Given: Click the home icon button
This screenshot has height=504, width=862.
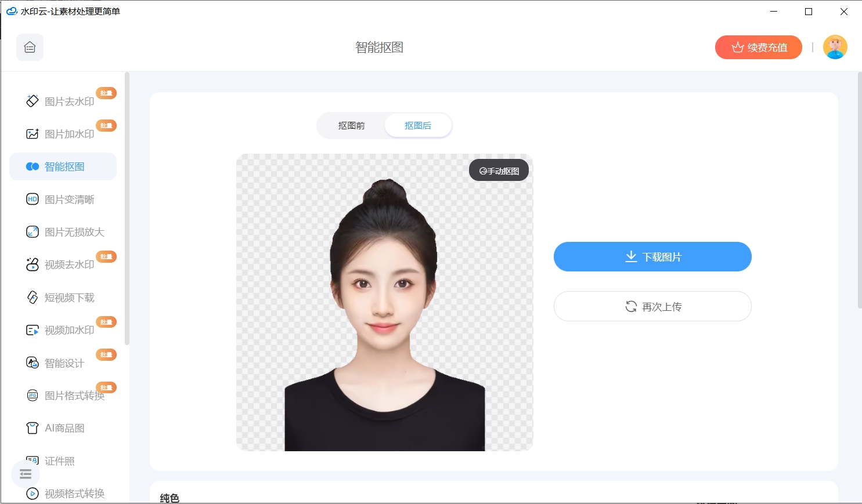Looking at the screenshot, I should pyautogui.click(x=30, y=48).
